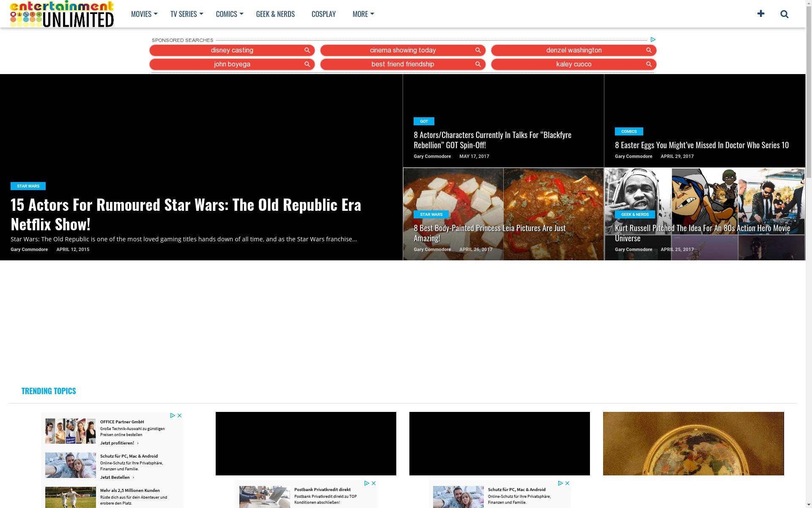Click the plus icon in header
Viewport: 812px width, 508px height.
point(761,14)
